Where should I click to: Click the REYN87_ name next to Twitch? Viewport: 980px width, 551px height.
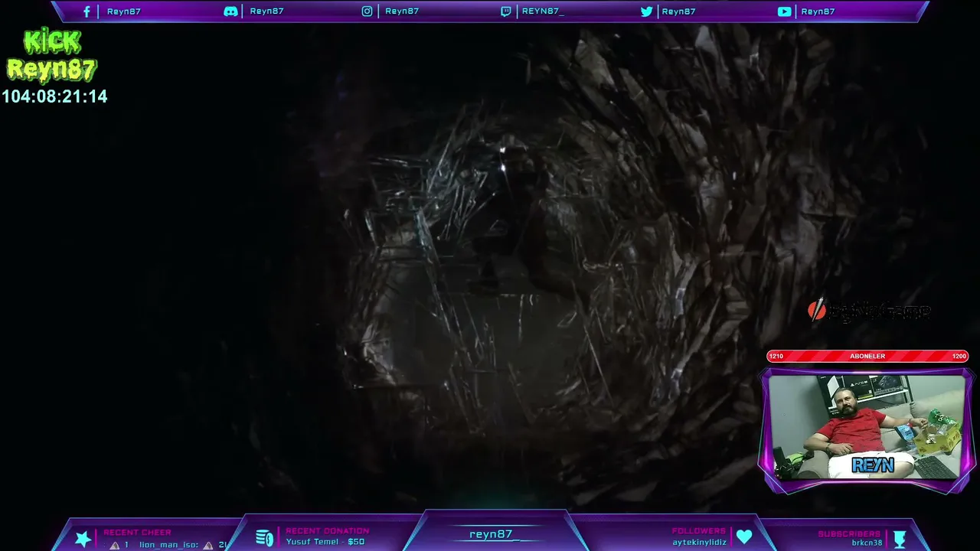[543, 11]
